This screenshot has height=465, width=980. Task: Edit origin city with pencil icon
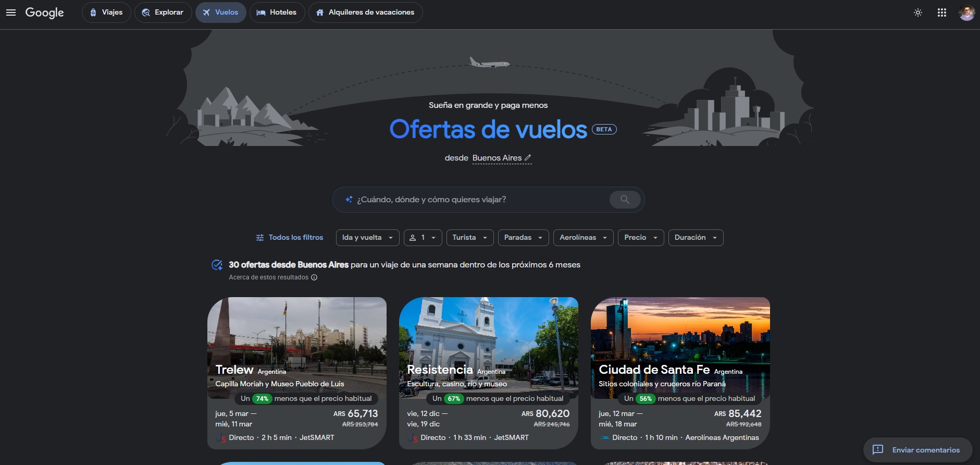click(x=528, y=157)
